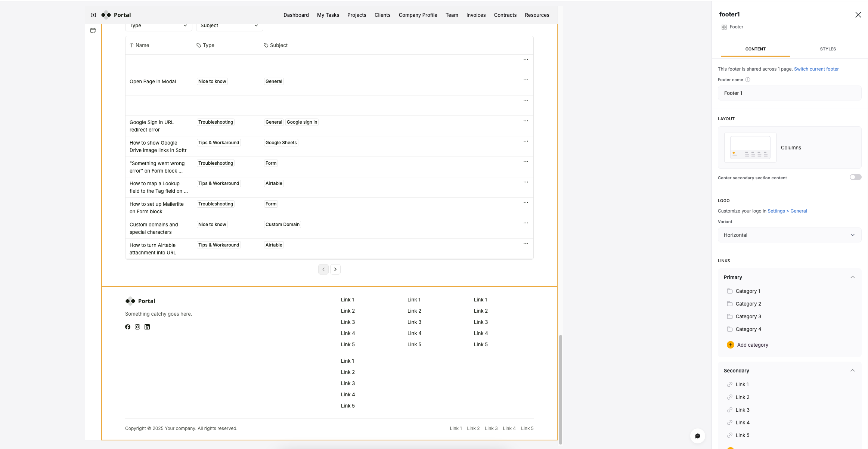Open Settings > General link

click(787, 211)
